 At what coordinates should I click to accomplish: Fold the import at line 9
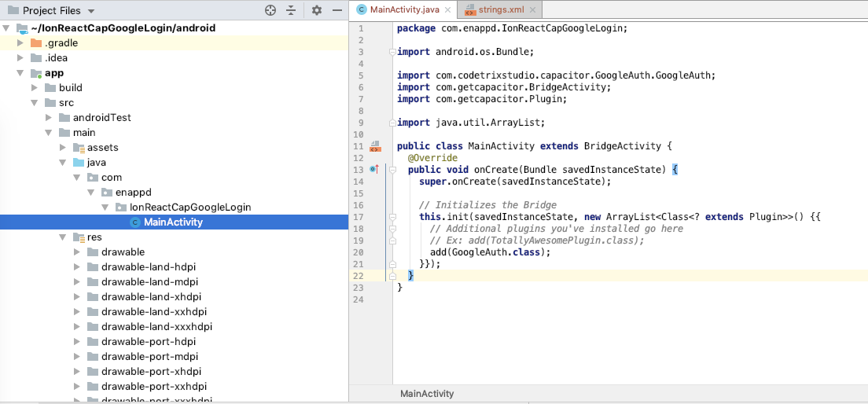point(392,123)
